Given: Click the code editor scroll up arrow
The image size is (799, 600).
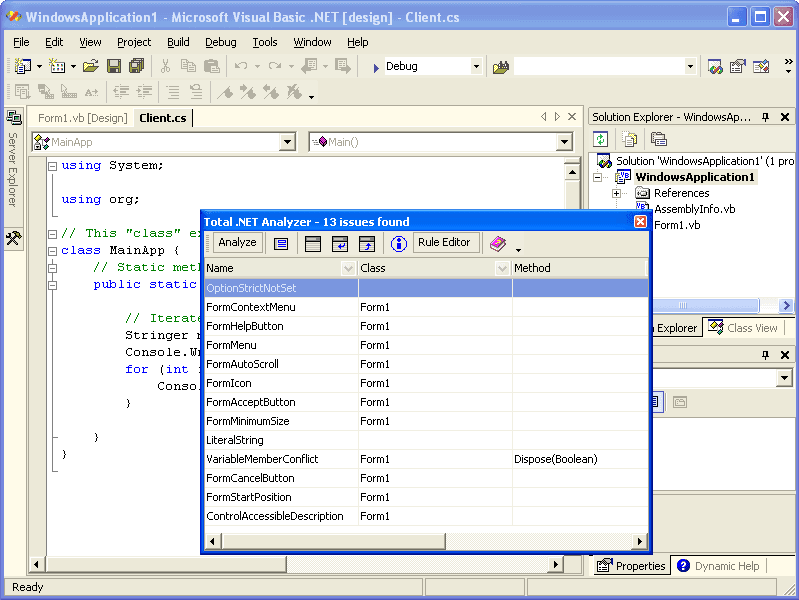Looking at the screenshot, I should (x=572, y=173).
